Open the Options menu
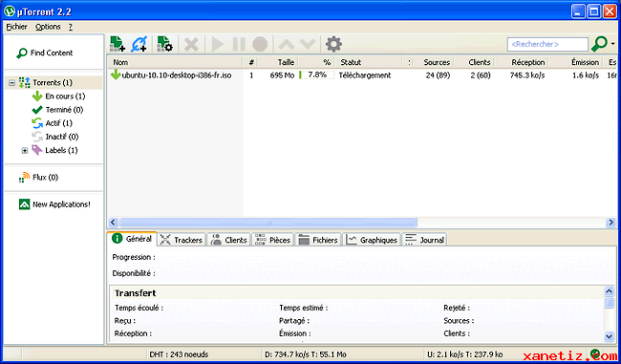The image size is (621, 364). (x=48, y=27)
